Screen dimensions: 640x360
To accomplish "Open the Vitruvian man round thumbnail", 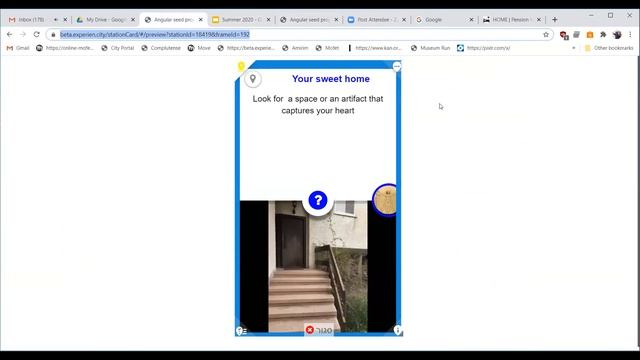I will click(384, 200).
